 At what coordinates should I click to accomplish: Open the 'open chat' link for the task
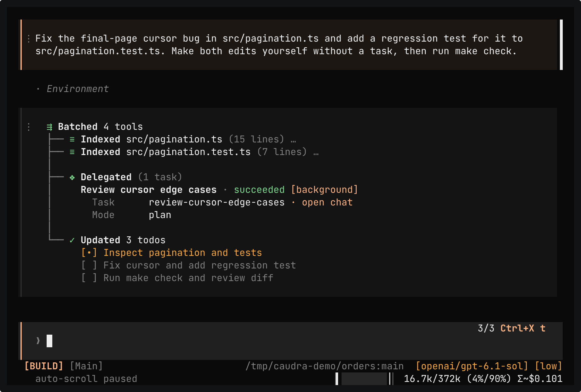327,202
